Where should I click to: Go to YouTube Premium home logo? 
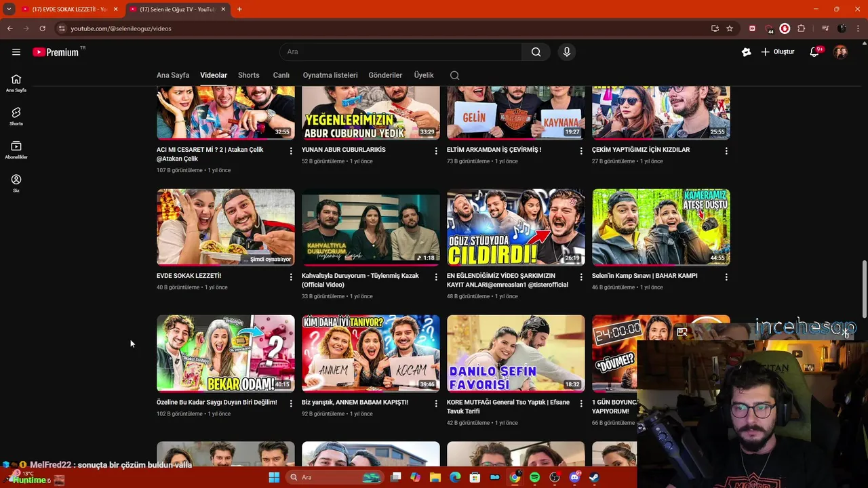point(56,52)
